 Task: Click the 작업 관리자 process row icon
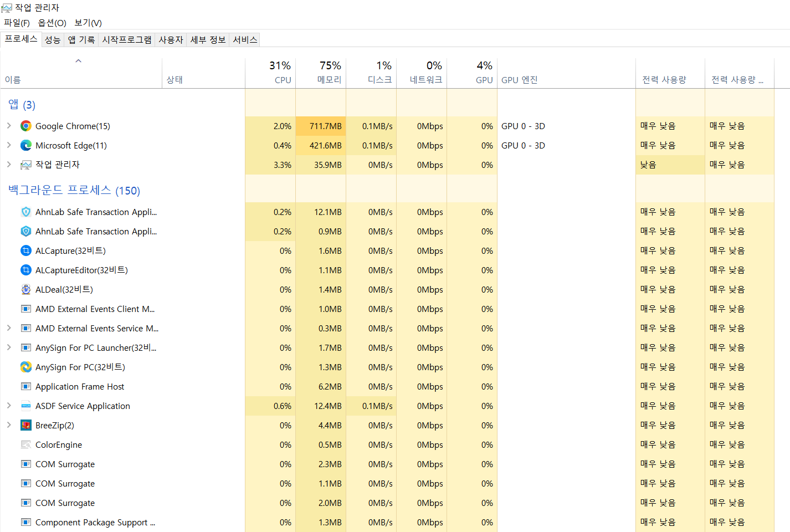click(x=26, y=165)
